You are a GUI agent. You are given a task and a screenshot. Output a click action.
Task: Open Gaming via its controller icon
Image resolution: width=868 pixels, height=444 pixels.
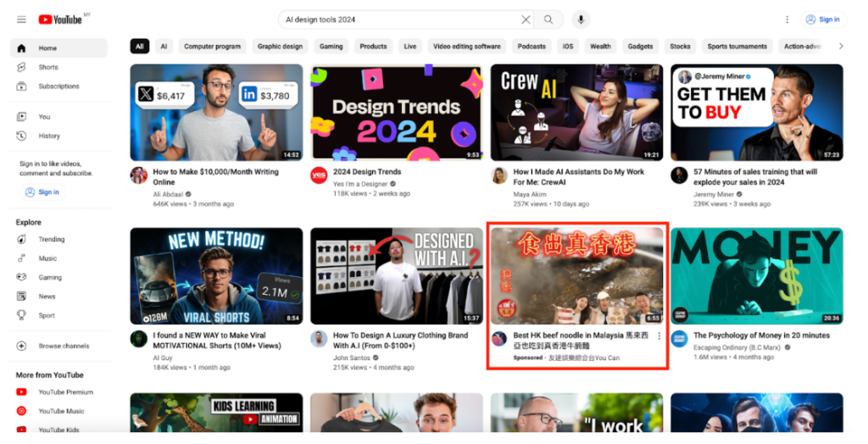click(21, 277)
